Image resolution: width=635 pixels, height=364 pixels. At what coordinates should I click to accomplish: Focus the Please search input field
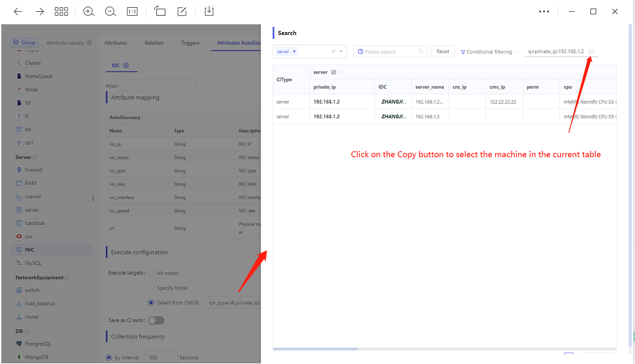click(391, 51)
